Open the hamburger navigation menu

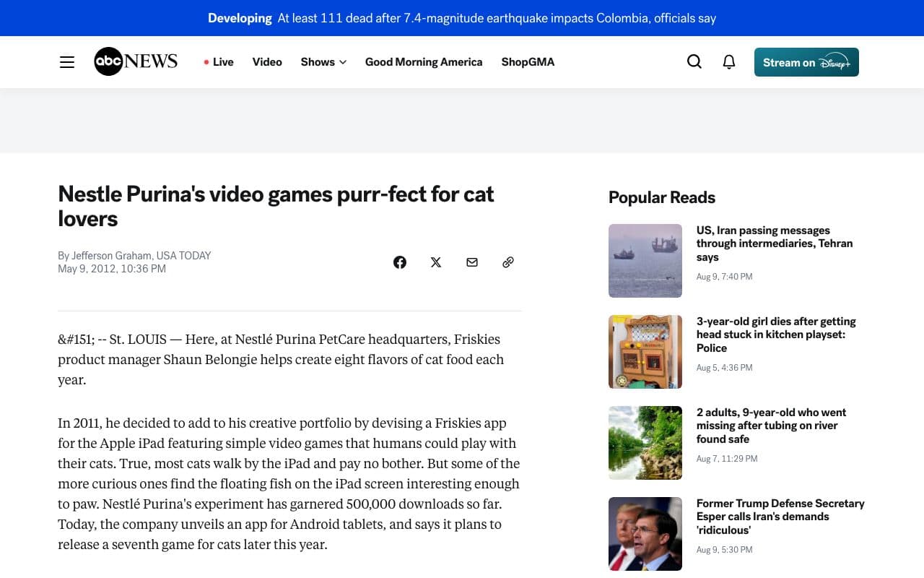tap(67, 62)
